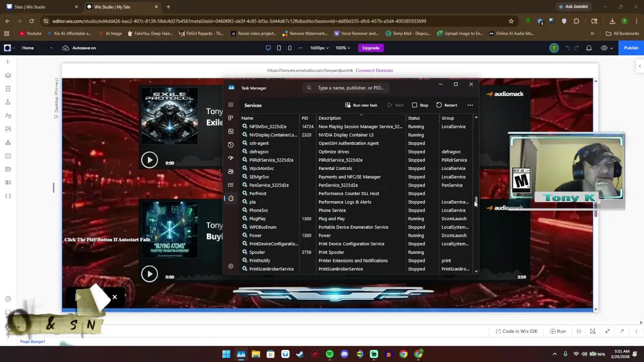Click Task Manager vertical scrollbar thumb

tap(476, 201)
